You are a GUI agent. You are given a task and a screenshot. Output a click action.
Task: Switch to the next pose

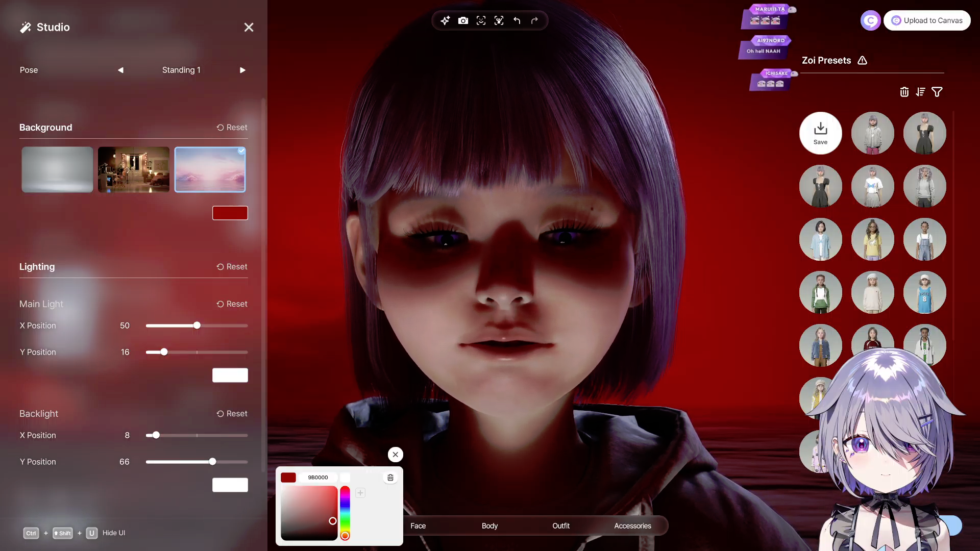click(x=242, y=70)
